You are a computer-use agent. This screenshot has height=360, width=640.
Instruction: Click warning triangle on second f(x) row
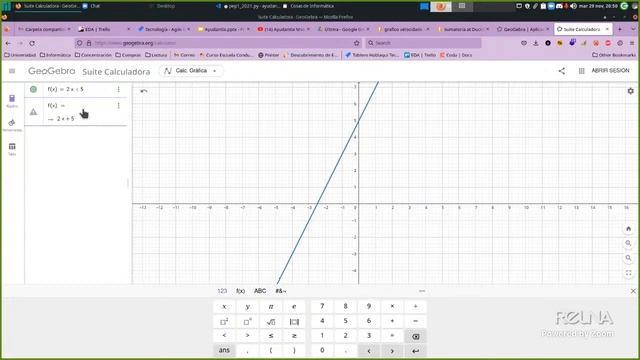(33, 112)
